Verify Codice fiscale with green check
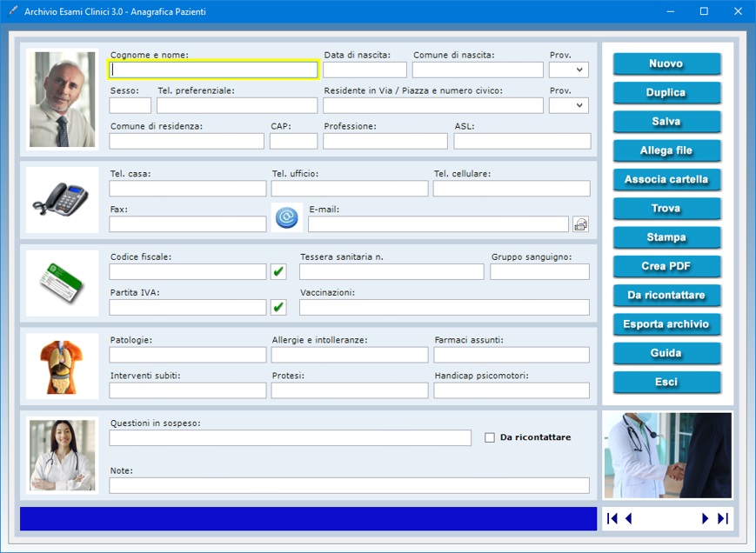The width and height of the screenshot is (756, 553). pos(278,271)
